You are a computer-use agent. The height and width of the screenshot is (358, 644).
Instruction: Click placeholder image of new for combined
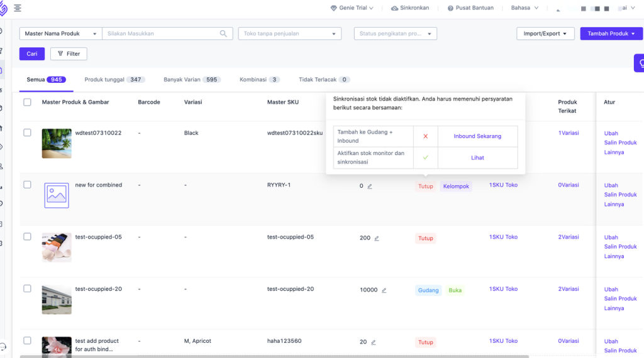[x=57, y=195]
